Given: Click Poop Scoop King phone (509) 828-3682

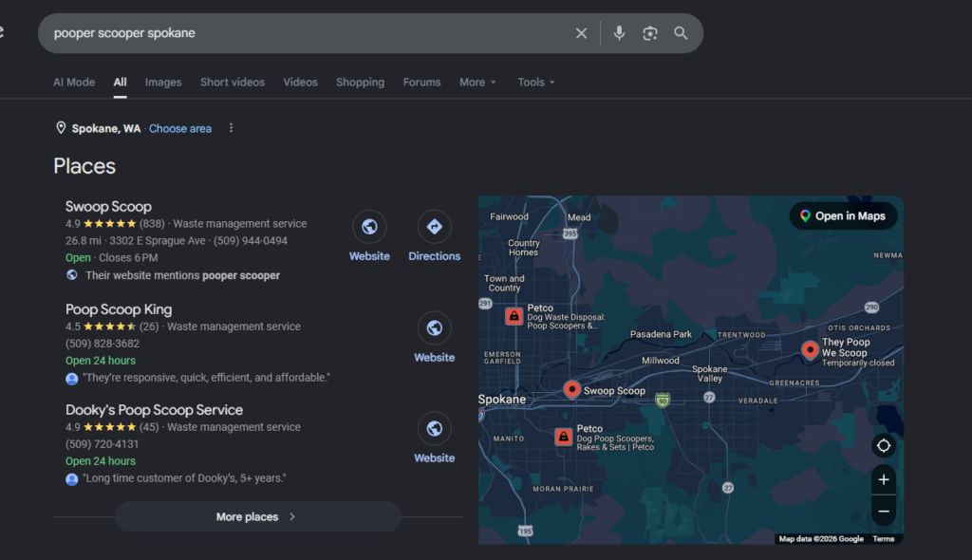Looking at the screenshot, I should (103, 344).
